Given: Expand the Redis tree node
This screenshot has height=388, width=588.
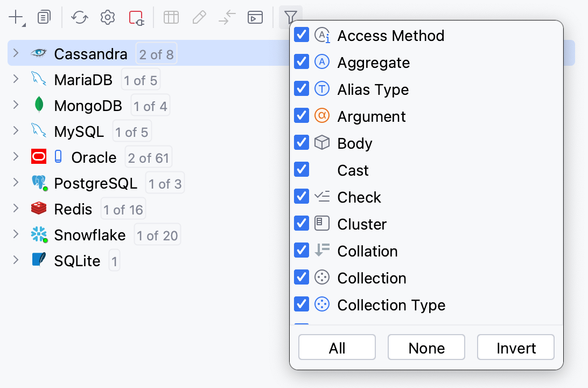Looking at the screenshot, I should 15,209.
